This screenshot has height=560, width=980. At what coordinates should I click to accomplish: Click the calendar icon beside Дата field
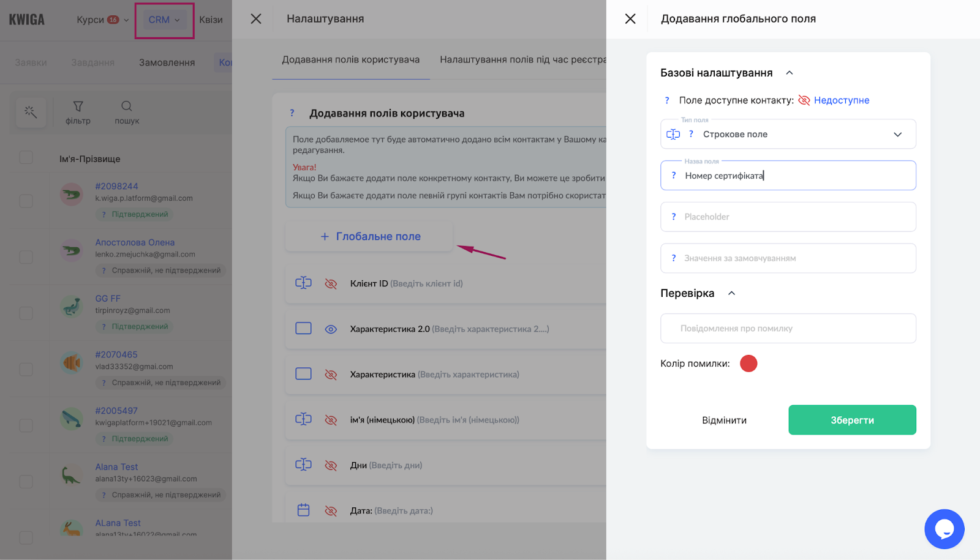click(x=303, y=510)
